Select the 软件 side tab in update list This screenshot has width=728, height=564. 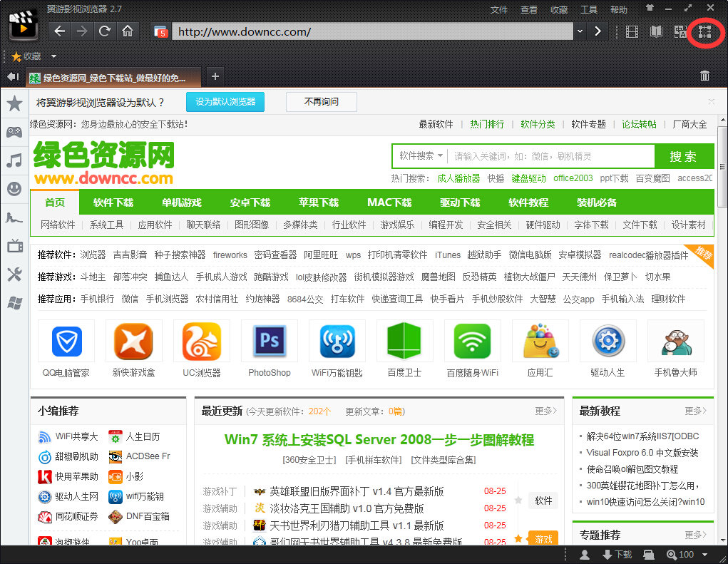[543, 501]
